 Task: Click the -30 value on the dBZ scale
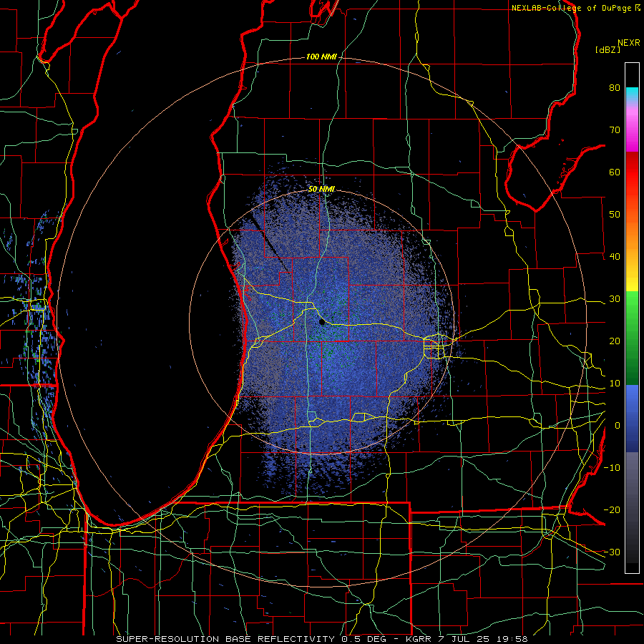click(612, 552)
